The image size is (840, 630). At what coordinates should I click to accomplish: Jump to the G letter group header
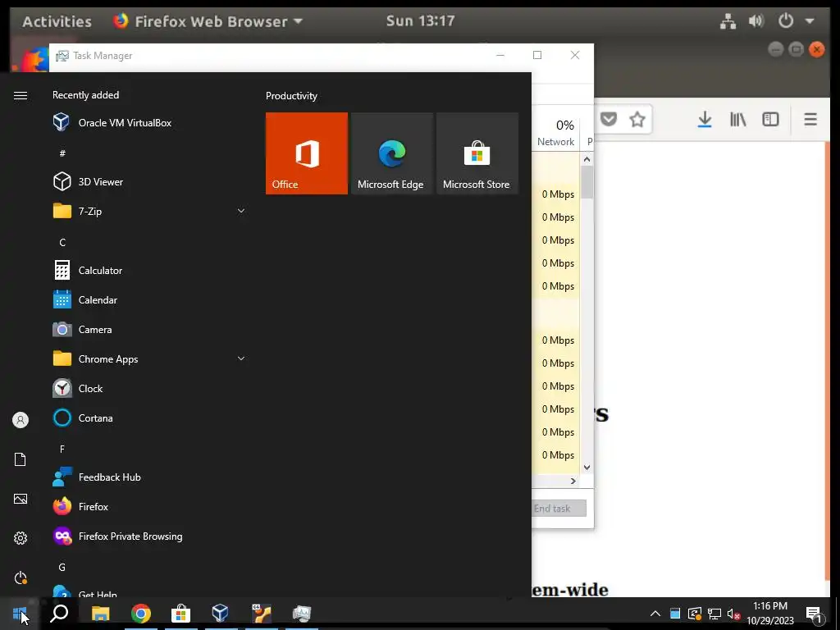(62, 567)
